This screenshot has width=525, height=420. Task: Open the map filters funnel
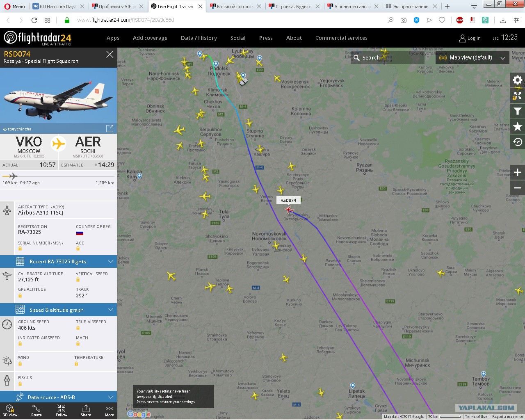click(518, 111)
